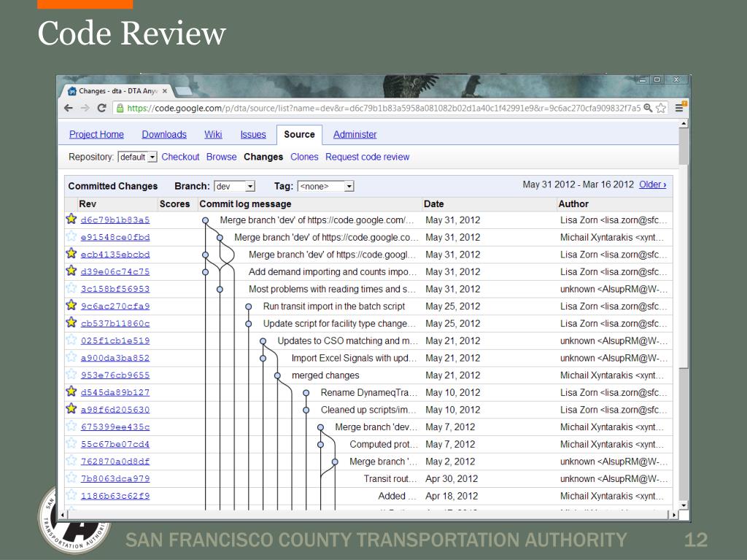Click the 'Older' pagination link
747x560 pixels.
coord(652,184)
